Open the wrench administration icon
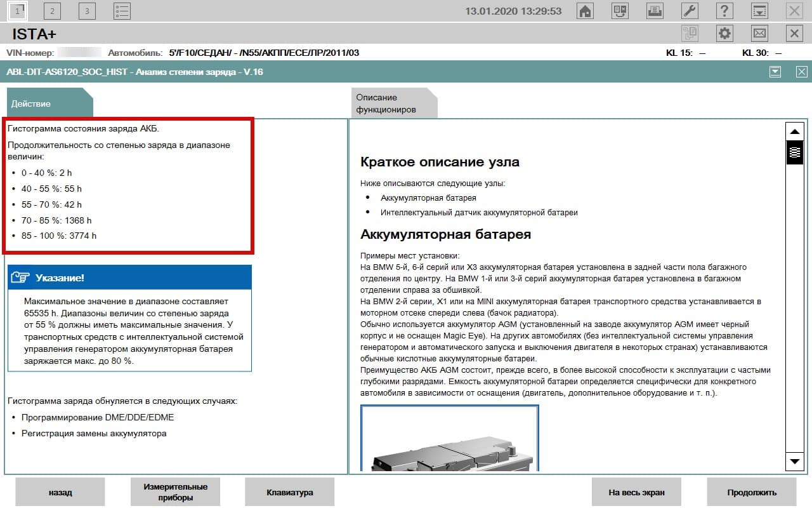The image size is (812, 508). click(x=690, y=11)
